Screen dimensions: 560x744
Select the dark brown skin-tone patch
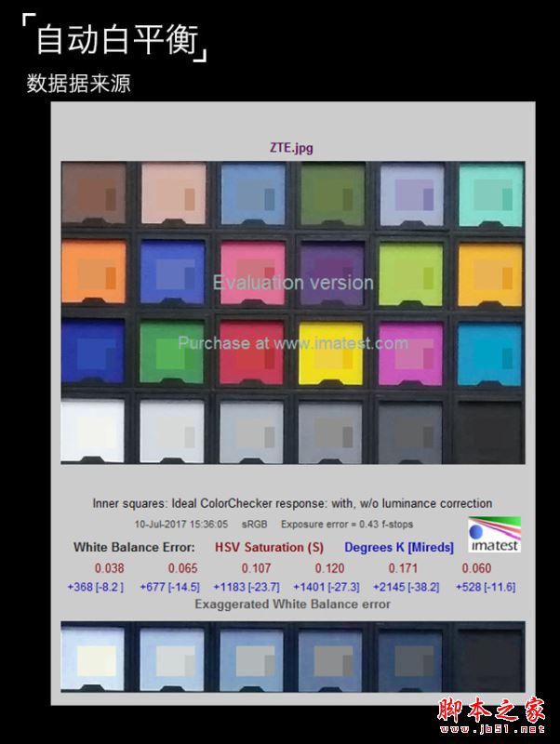click(94, 193)
